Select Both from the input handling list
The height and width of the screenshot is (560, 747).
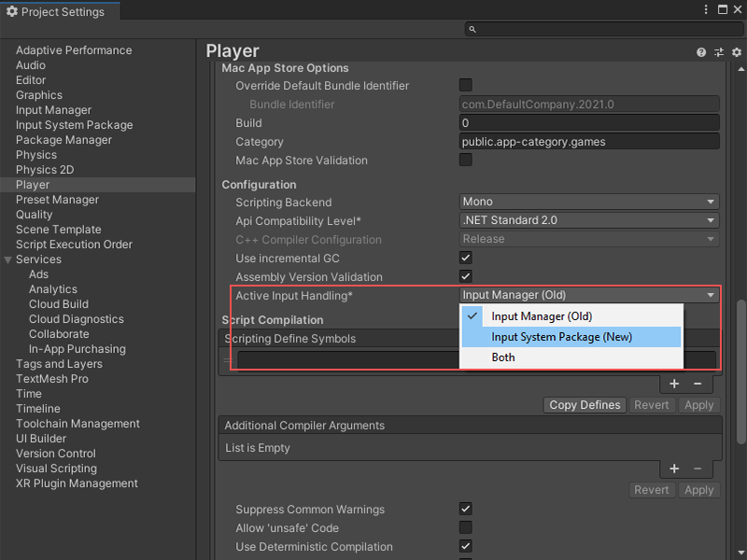pyautogui.click(x=503, y=357)
